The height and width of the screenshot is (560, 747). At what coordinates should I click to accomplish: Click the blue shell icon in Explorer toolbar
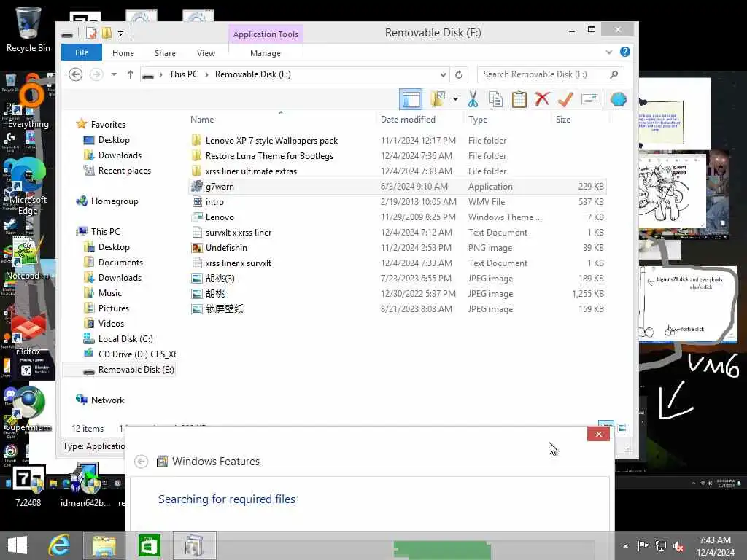618,99
